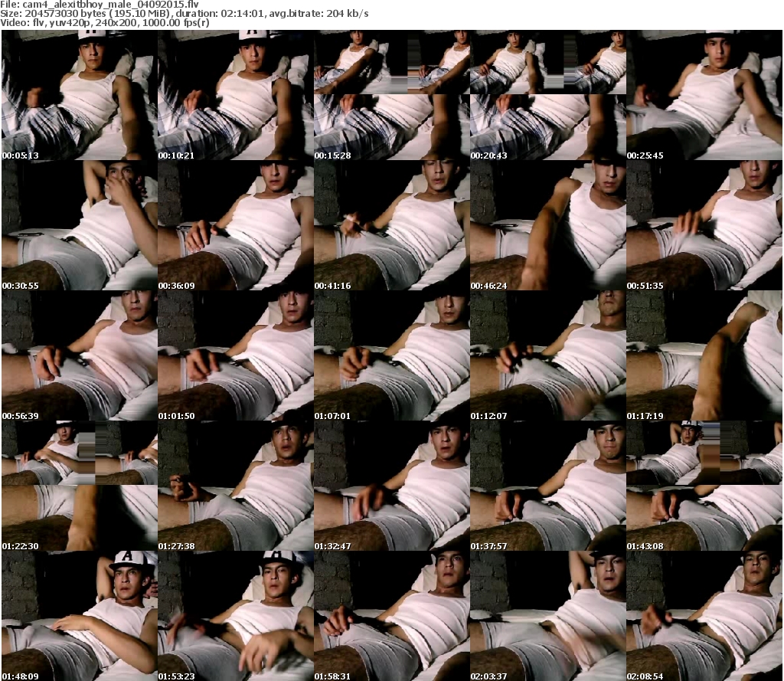Click the frame marked 00:36:09
This screenshot has height=681, width=784.
coord(236,226)
